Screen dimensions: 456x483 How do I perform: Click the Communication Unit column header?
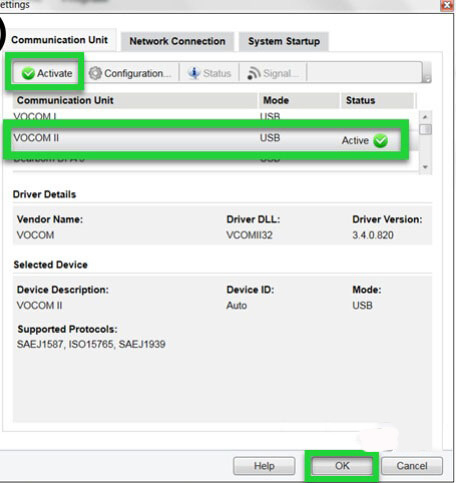(x=135, y=100)
